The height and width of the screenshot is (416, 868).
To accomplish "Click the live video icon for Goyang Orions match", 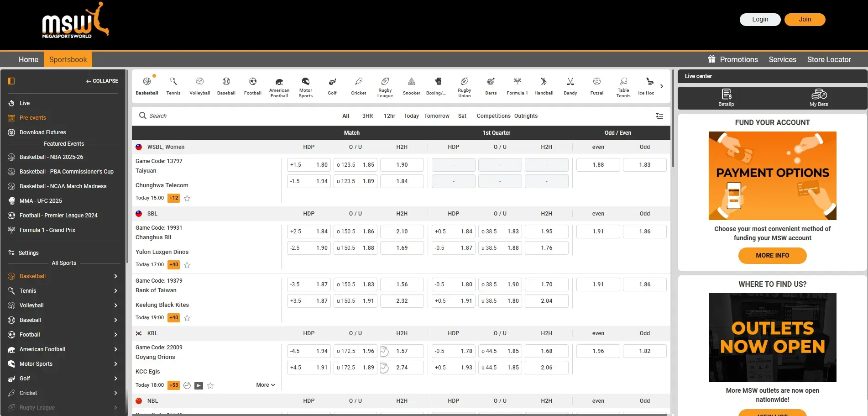I will (199, 385).
